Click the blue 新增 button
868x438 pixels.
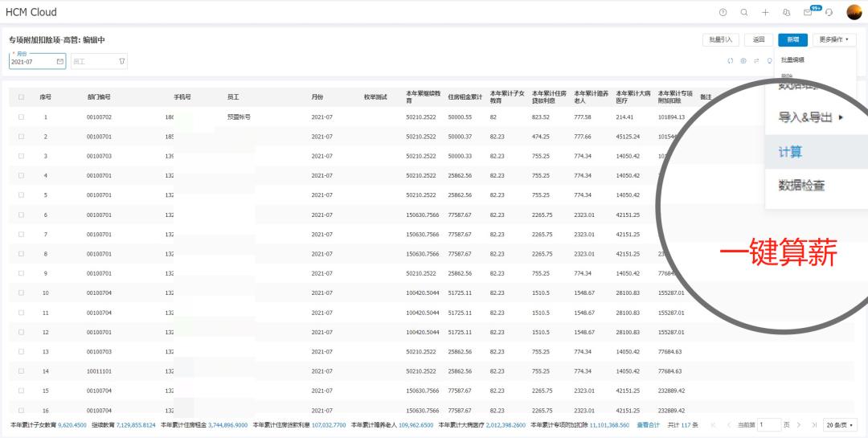point(792,40)
